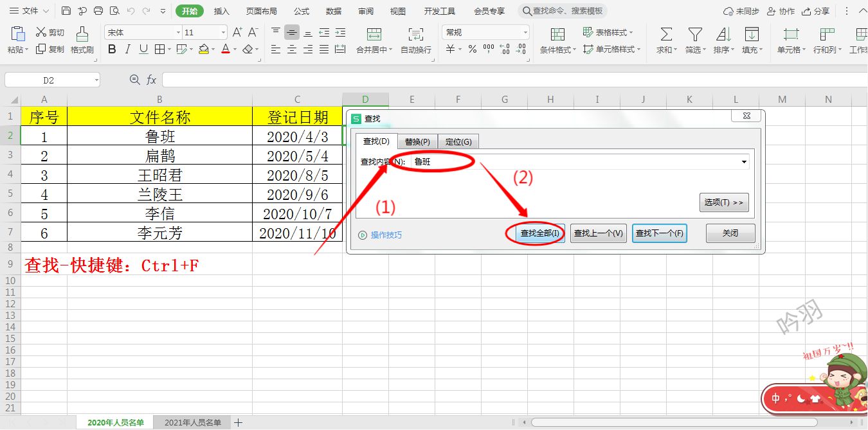868x430 pixels.
Task: Expand the fill color dropdown arrow
Action: [214, 49]
